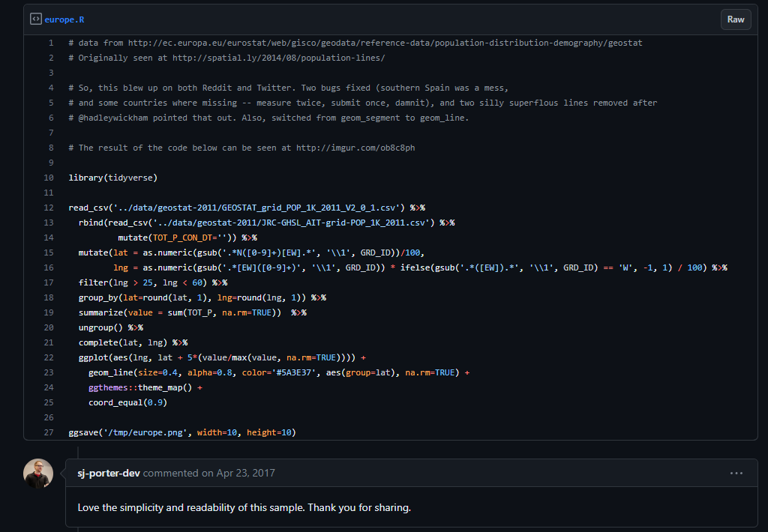Click sj-porter-dev's avatar picture
The image size is (768, 532).
point(38,474)
